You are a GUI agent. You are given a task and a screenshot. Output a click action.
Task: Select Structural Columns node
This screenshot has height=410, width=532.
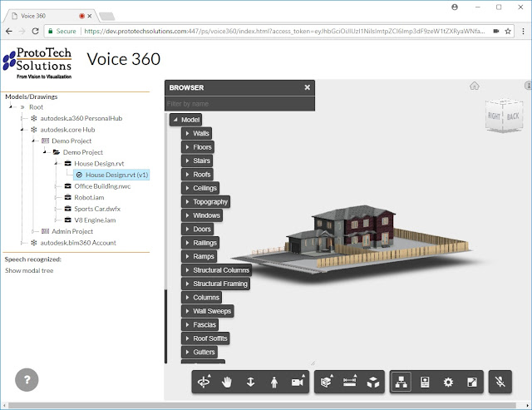(216, 270)
